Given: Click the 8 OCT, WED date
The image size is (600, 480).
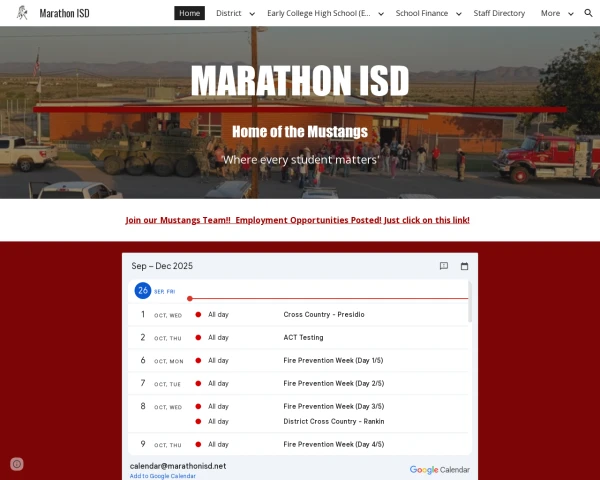Looking at the screenshot, I should point(161,407).
